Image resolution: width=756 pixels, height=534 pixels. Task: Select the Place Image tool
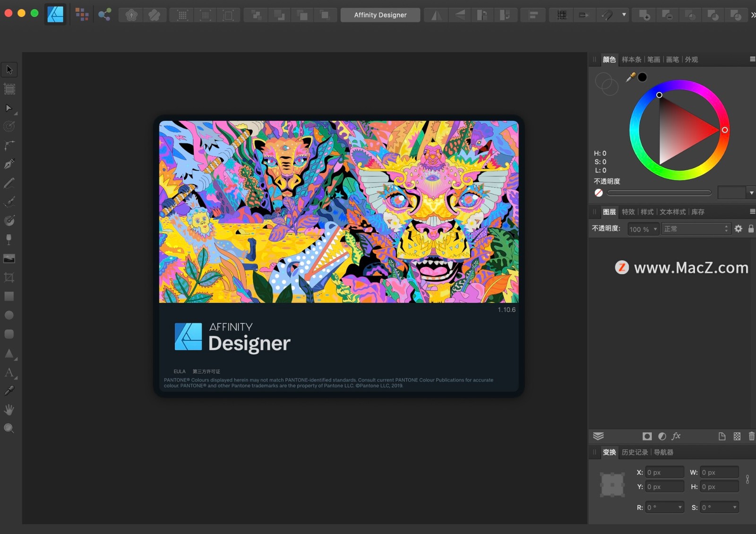coord(9,258)
